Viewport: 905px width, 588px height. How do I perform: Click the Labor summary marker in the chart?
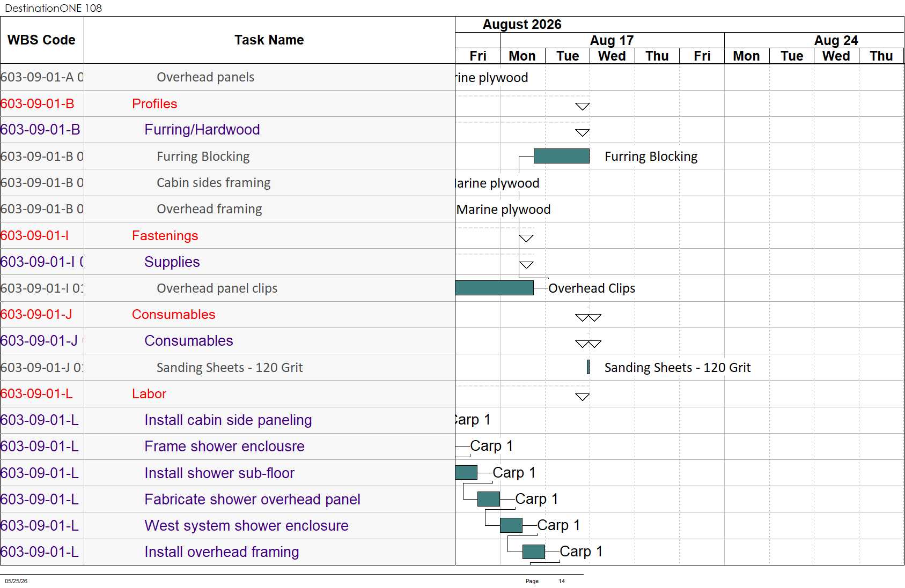point(583,397)
